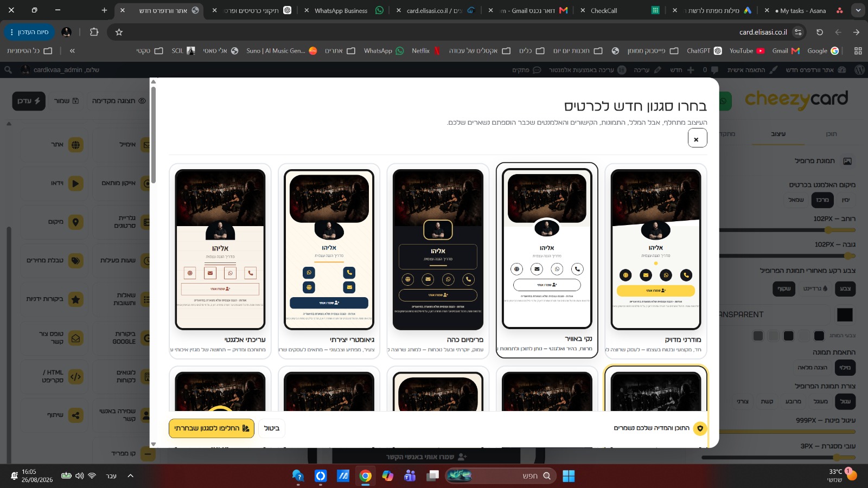Switch to the WhatsApp Business browser tab
The width and height of the screenshot is (868, 488).
[343, 10]
